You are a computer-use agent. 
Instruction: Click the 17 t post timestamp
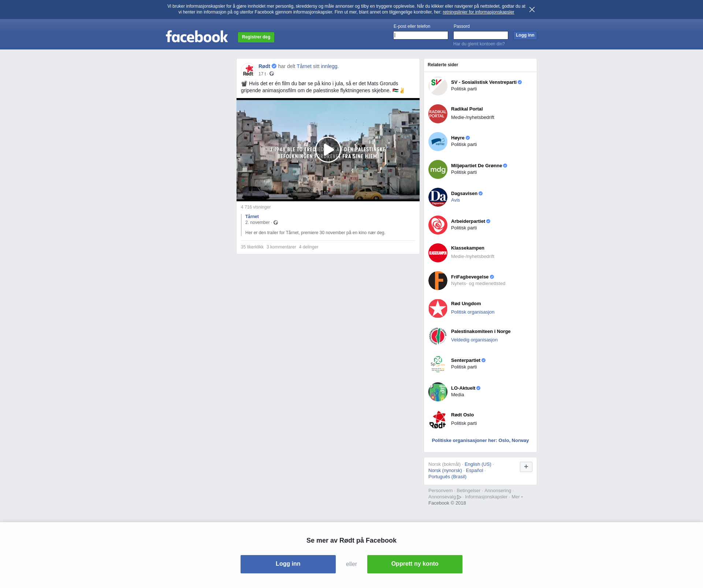click(262, 74)
